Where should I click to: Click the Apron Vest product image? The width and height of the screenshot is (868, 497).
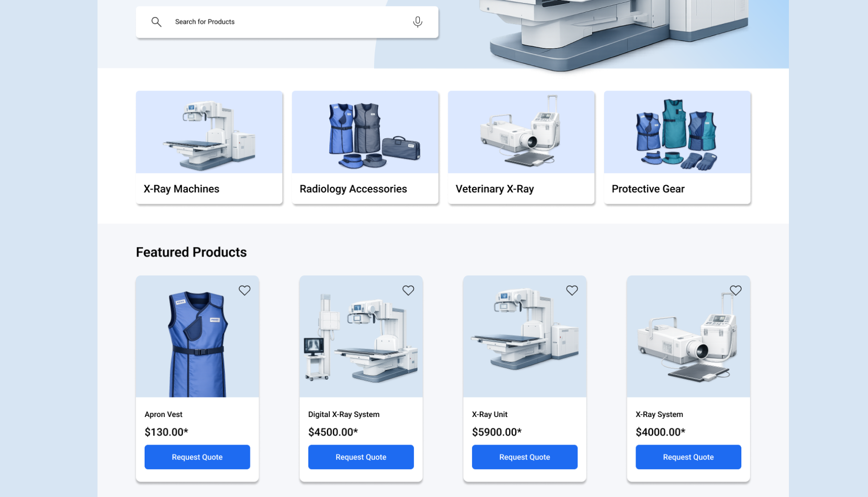click(x=197, y=337)
